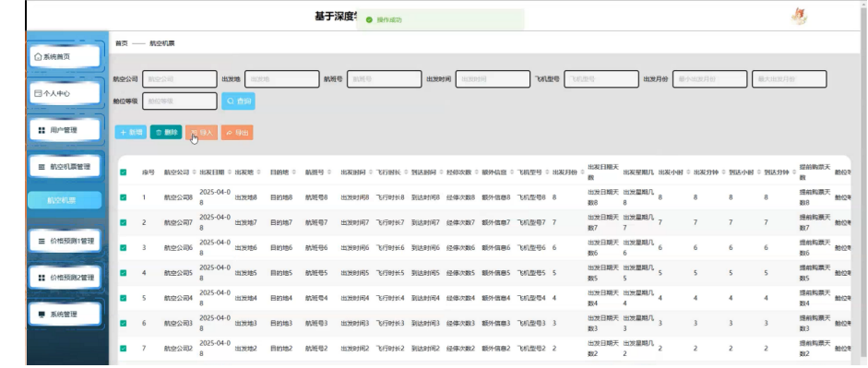This screenshot has width=868, height=368.
Task: Sort by 额外信息 column sort arrows
Action: [512, 172]
